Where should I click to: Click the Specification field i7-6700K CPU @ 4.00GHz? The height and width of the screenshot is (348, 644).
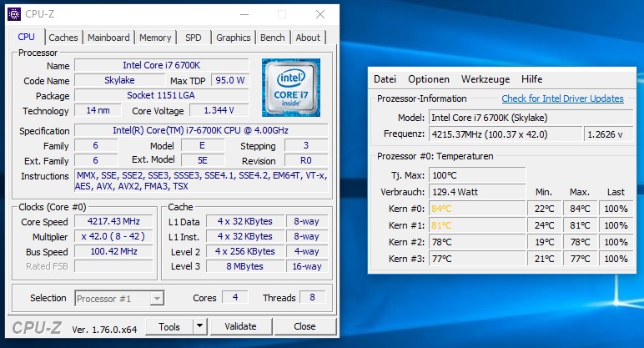tap(201, 130)
